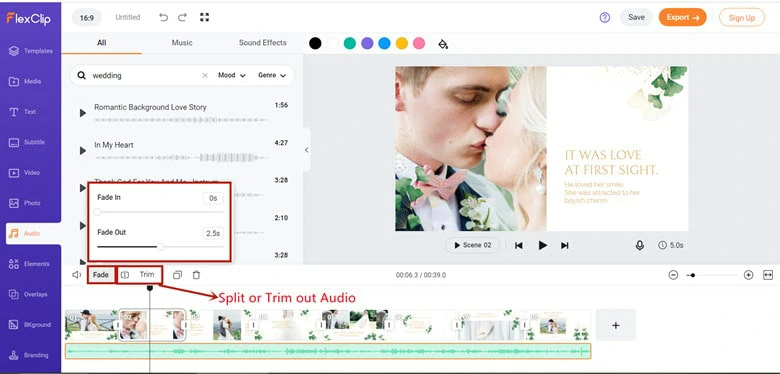
Task: Click the Fade In slider handle
Action: pos(98,212)
